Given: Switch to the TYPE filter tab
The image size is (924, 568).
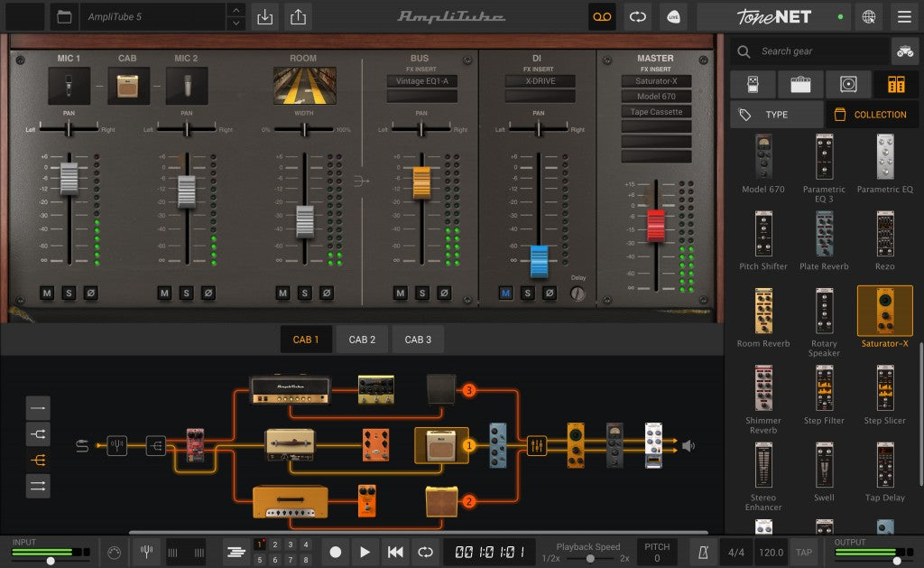Looking at the screenshot, I should tap(774, 114).
